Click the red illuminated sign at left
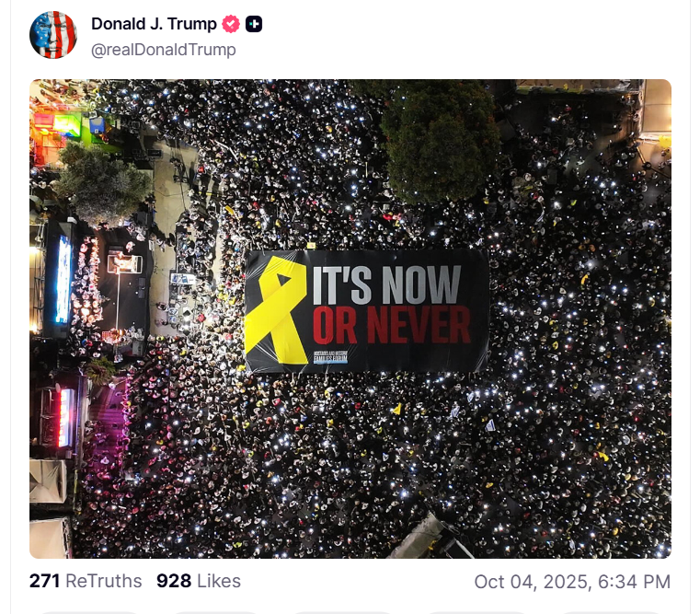 pos(64,418)
